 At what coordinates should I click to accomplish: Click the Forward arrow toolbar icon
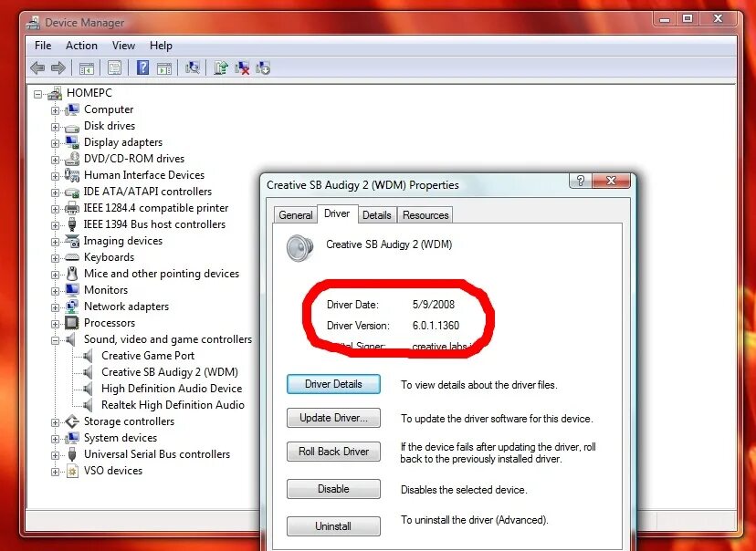(x=58, y=68)
